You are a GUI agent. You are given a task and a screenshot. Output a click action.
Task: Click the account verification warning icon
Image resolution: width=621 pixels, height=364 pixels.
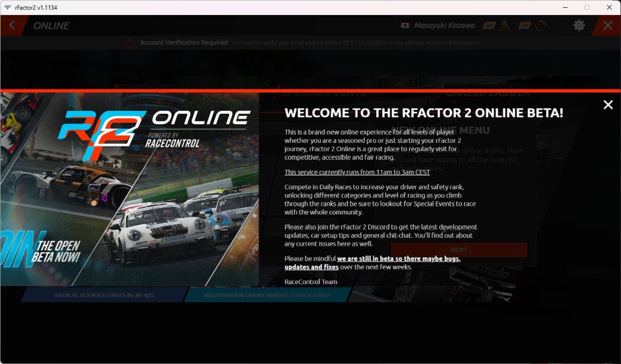(x=130, y=42)
